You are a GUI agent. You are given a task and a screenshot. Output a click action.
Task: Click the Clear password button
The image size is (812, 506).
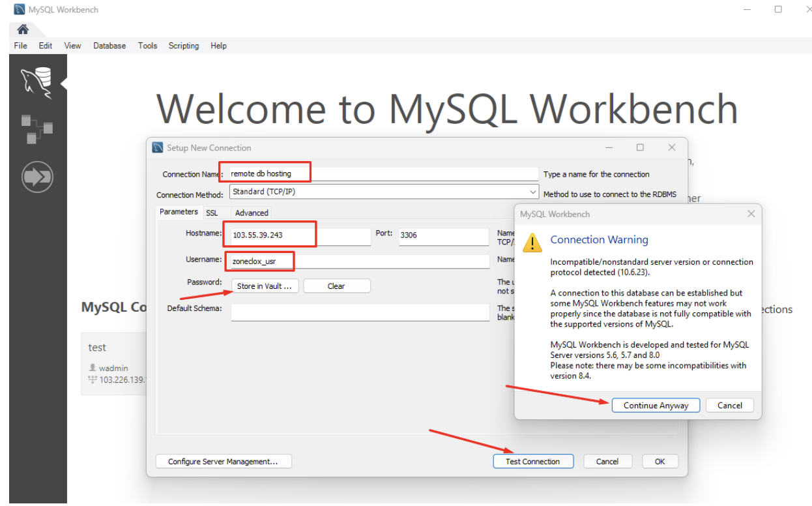pyautogui.click(x=336, y=286)
